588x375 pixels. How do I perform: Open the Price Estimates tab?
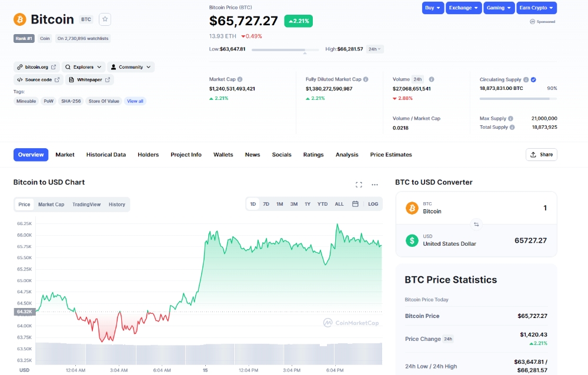[391, 155]
